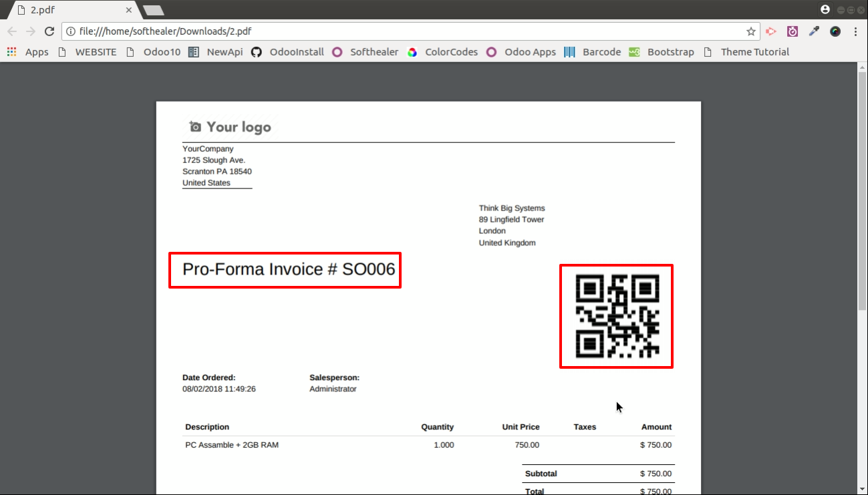This screenshot has width=868, height=495.
Task: Click the Subtotal label
Action: point(541,474)
